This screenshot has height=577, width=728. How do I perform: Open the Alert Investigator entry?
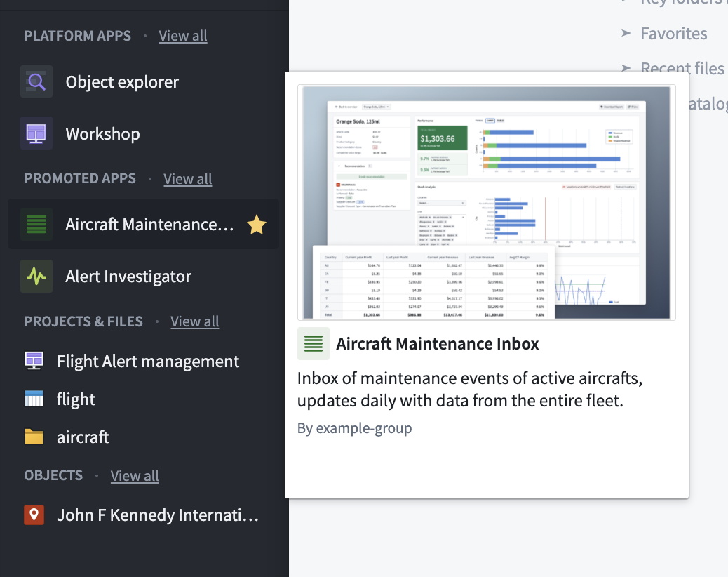(x=128, y=277)
